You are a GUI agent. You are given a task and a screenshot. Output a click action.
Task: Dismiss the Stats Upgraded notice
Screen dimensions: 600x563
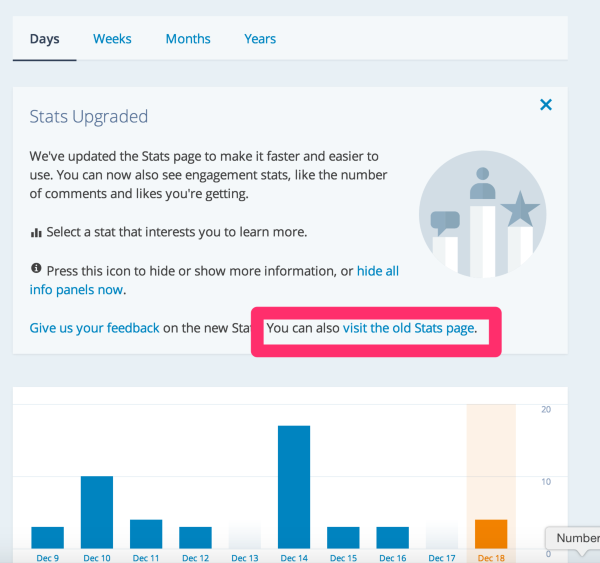pos(546,105)
